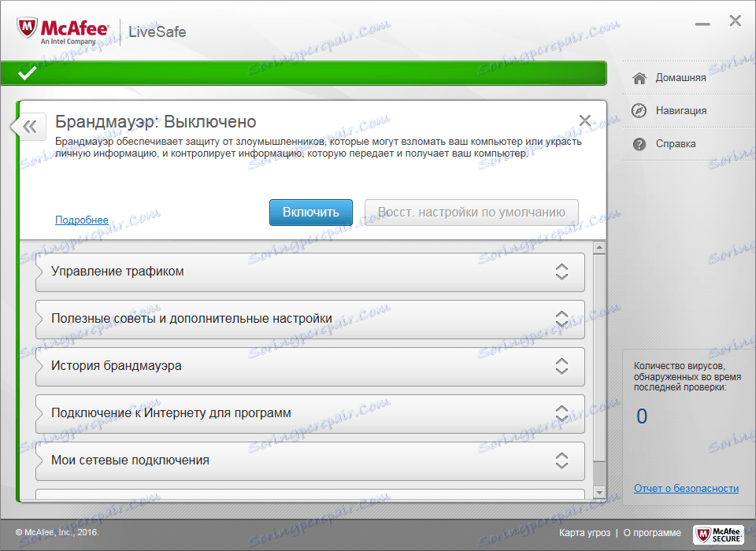
Task: Close the Брандмауэр panel with the X
Action: click(585, 120)
